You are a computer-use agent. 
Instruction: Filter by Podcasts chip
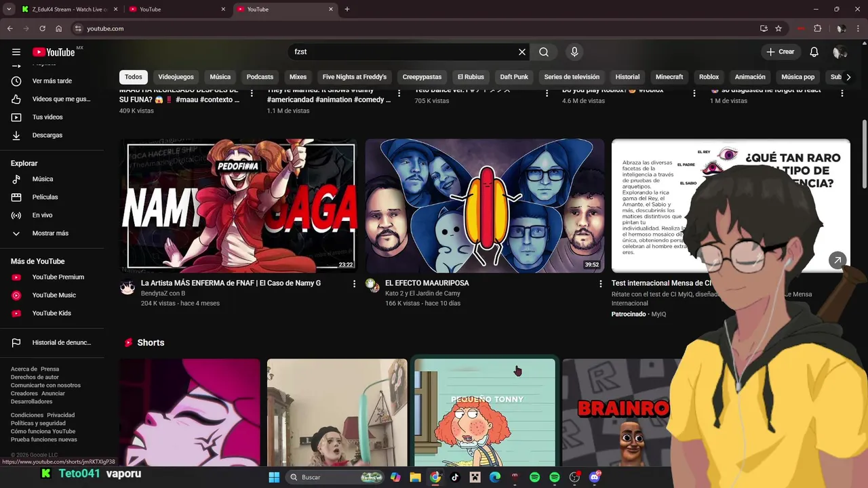260,77
